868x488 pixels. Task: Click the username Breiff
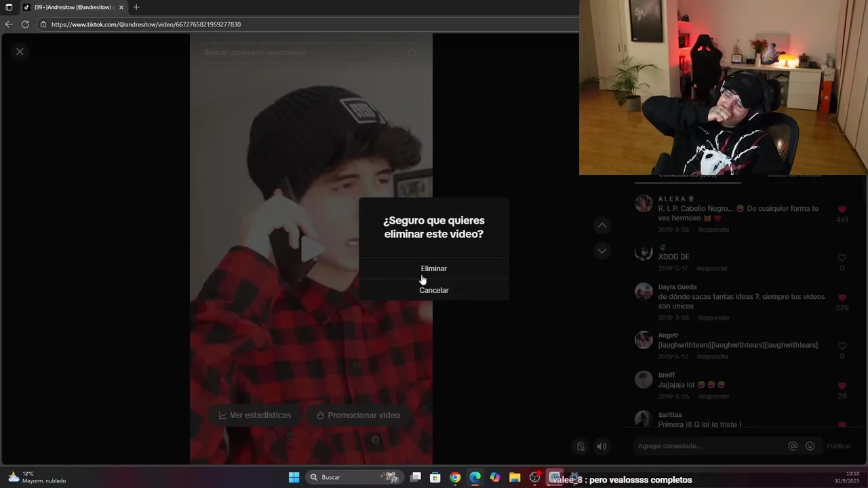coord(667,375)
